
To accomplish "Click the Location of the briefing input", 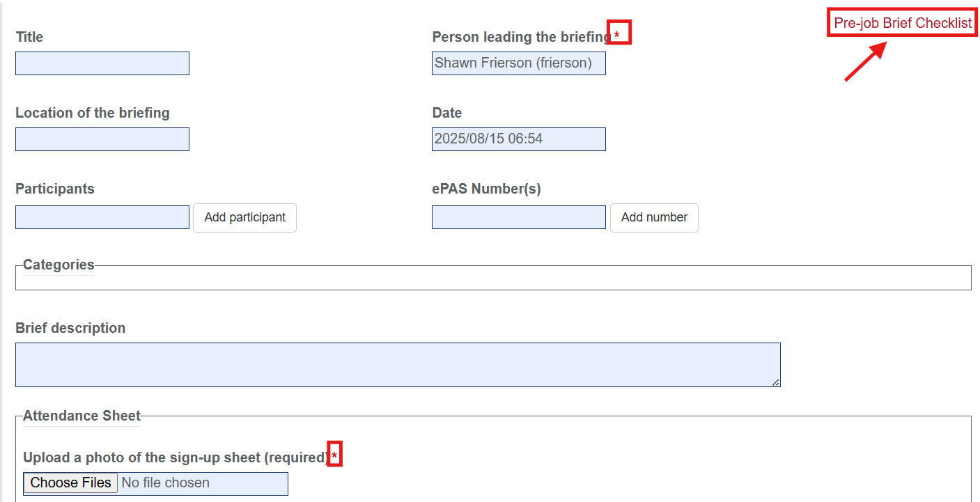I will coord(102,139).
